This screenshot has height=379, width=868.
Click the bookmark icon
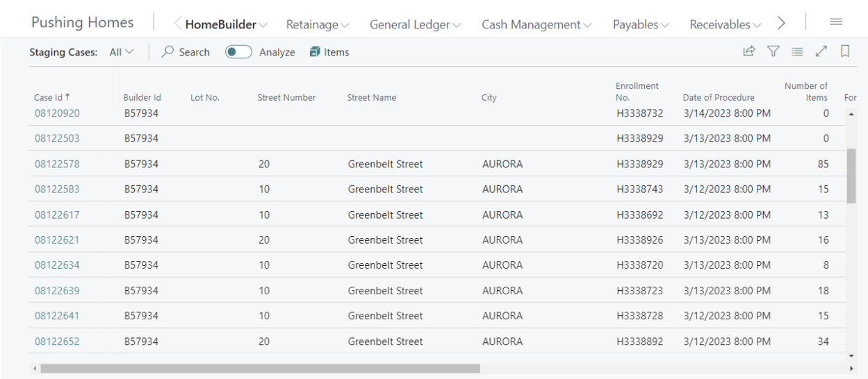tap(845, 51)
